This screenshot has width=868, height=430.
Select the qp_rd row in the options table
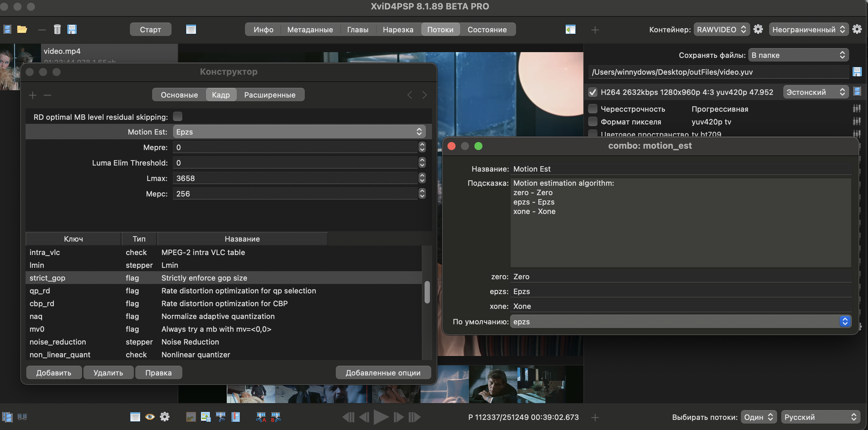(224, 290)
